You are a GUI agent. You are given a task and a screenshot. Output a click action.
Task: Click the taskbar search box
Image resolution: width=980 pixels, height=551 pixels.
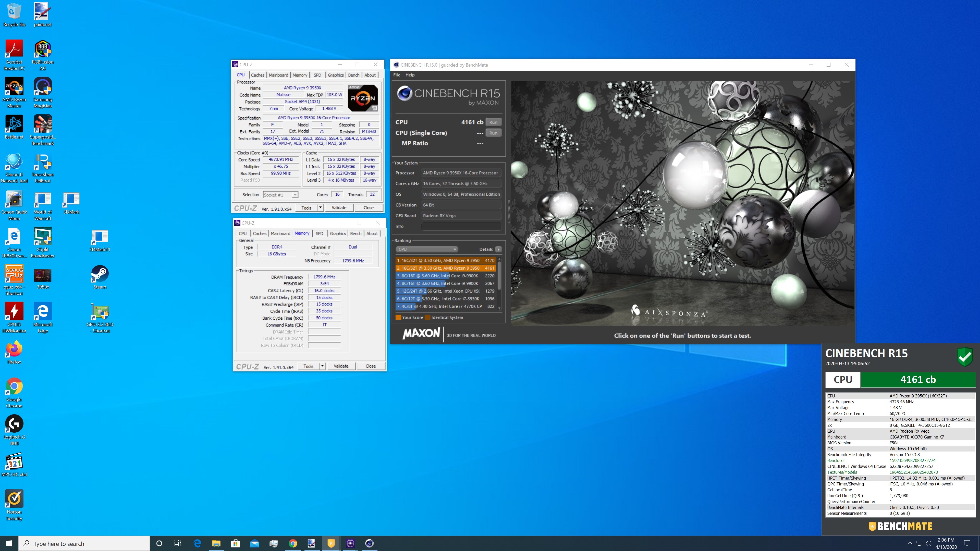pyautogui.click(x=84, y=543)
